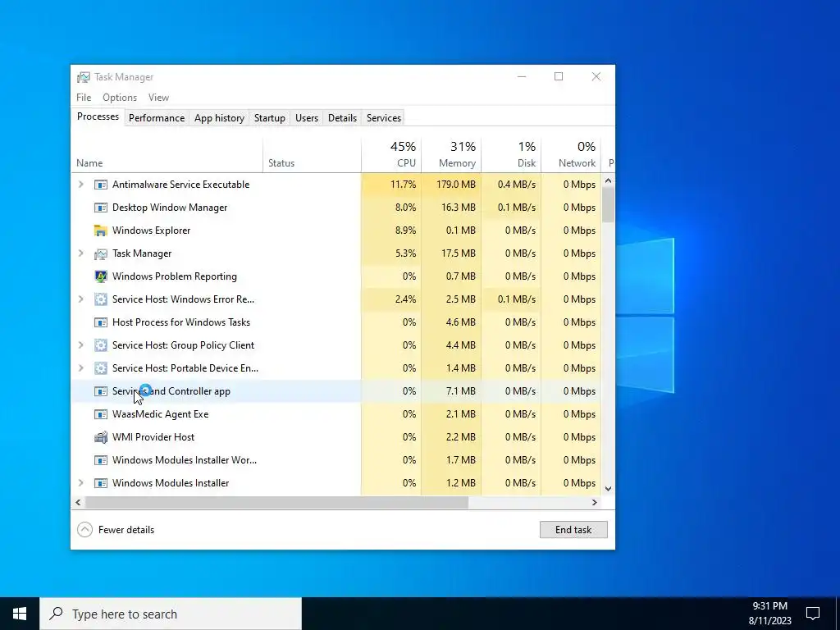
Task: Click the Services and Controller app icon
Action: point(100,391)
